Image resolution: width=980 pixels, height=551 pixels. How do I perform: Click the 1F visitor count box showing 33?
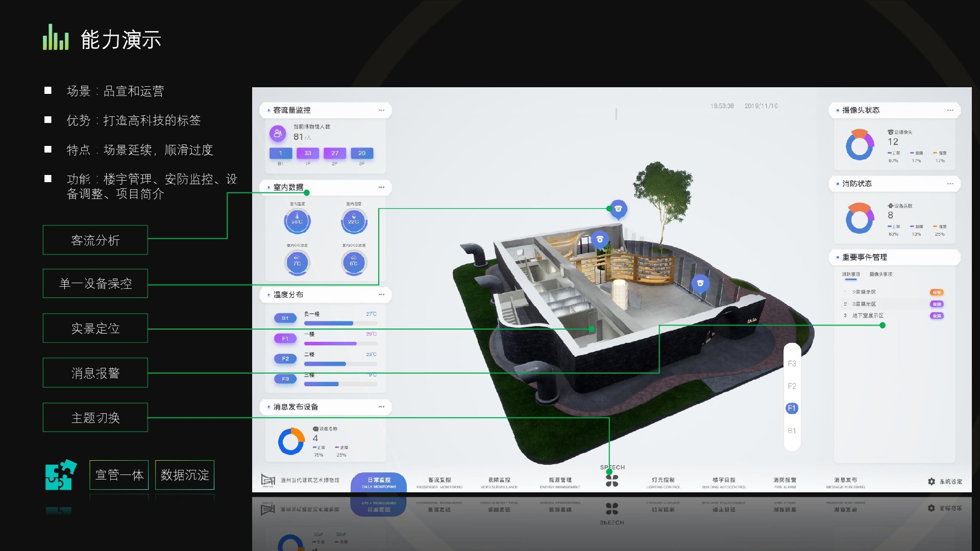point(308,153)
